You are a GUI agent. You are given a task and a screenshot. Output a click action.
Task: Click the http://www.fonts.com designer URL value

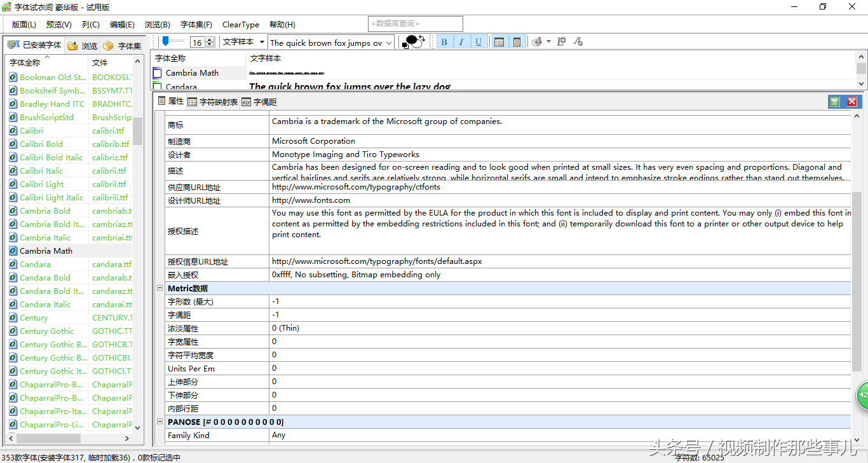point(311,200)
